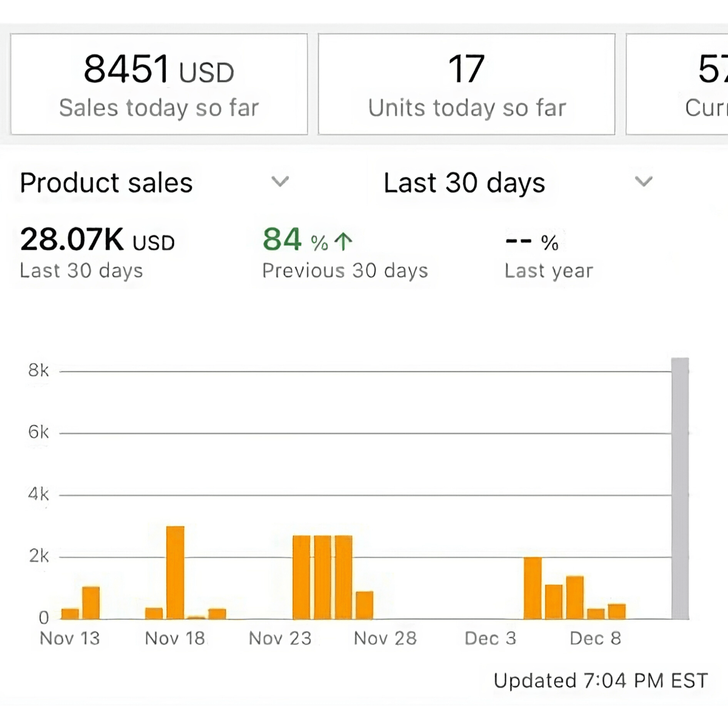
Task: Select the 84% Previous 30 days comparison
Action: pyautogui.click(x=345, y=253)
